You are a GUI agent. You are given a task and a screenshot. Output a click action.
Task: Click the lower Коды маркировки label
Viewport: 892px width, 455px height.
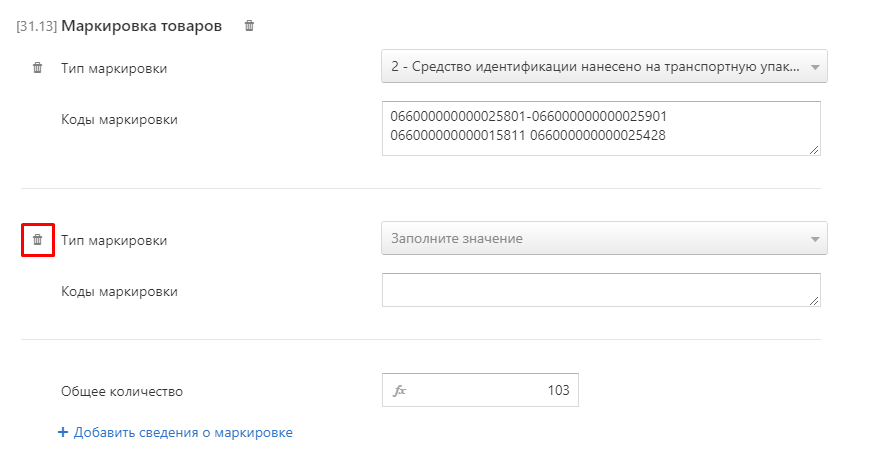coord(119,292)
